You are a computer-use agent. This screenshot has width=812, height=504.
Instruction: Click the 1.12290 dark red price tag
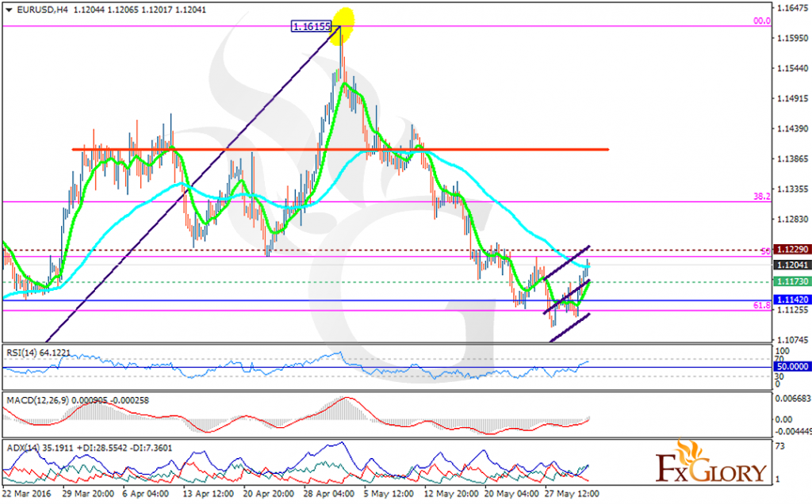point(791,250)
